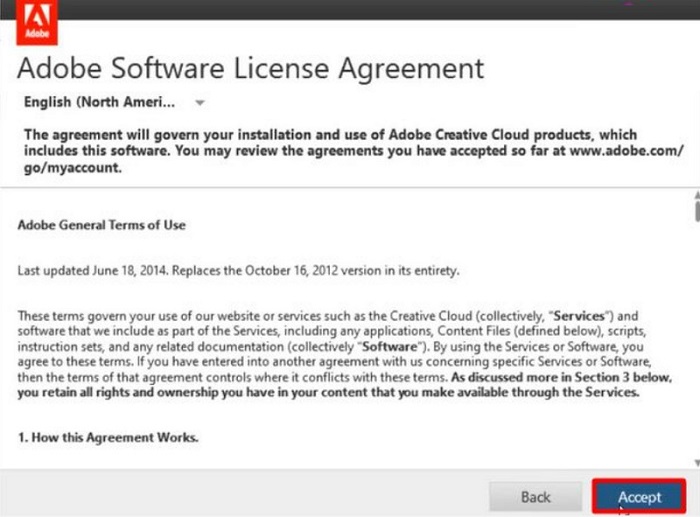
Task: Select the English (North Ameri... language field
Action: [x=99, y=102]
